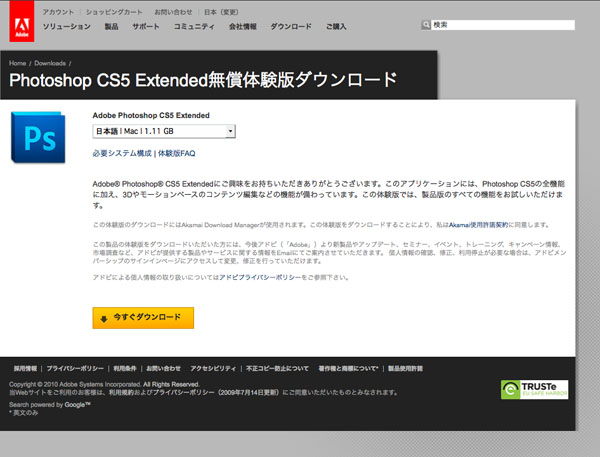Image resolution: width=600 pixels, height=457 pixels.
Task: Click the Photoshop CS5 Extended無償体験版ダウンロード page title
Action: point(203,80)
